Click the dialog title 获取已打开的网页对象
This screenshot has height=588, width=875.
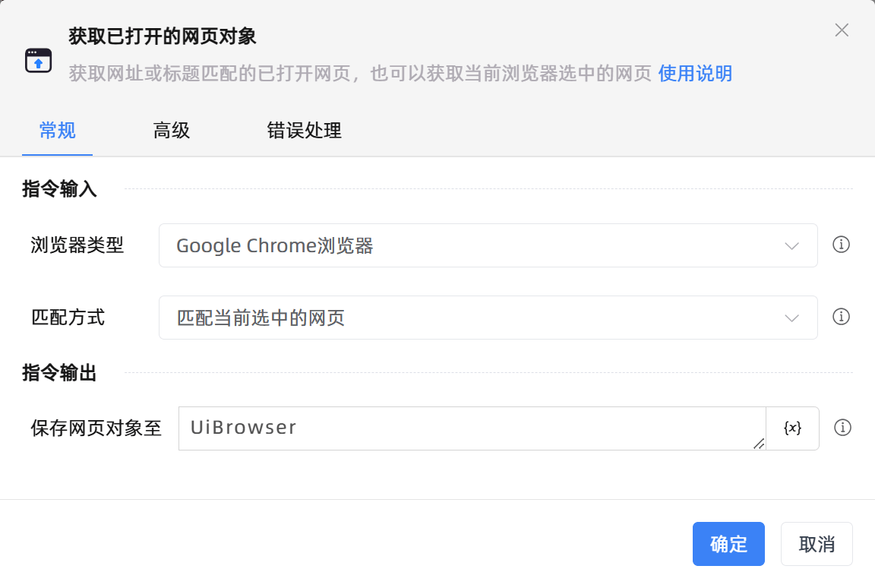point(163,36)
